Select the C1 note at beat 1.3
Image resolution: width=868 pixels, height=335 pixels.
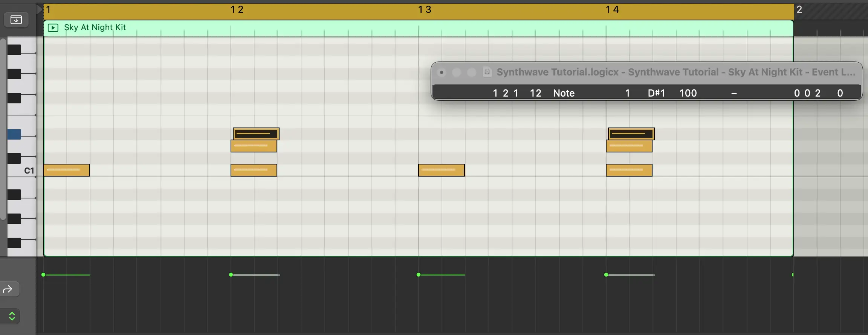pos(441,170)
